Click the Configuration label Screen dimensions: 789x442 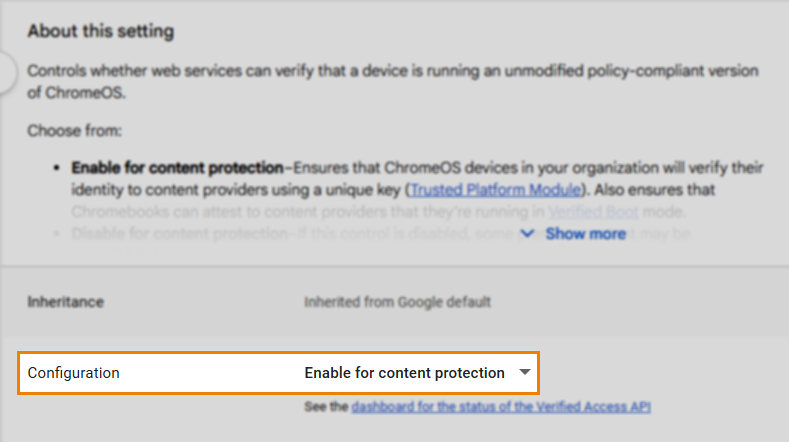73,373
